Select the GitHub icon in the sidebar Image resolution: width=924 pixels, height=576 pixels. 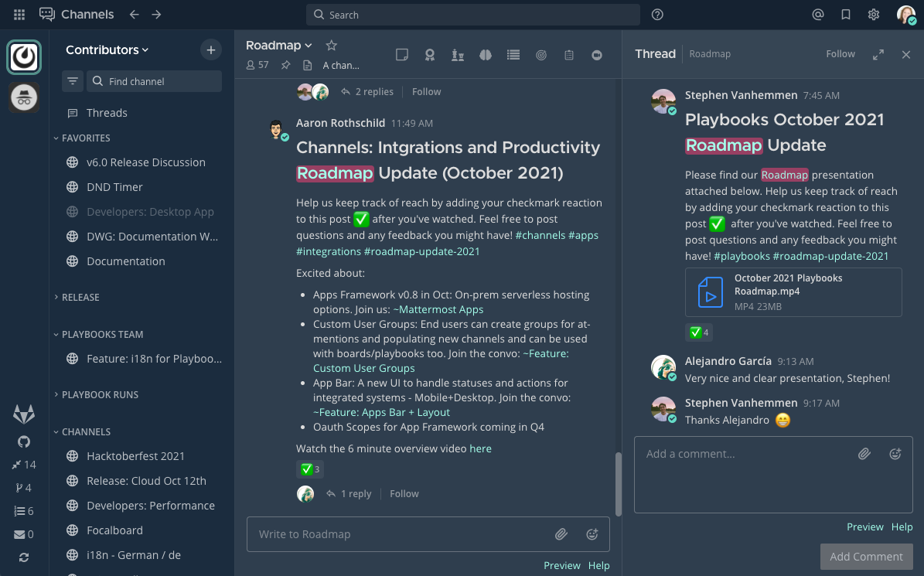(24, 441)
